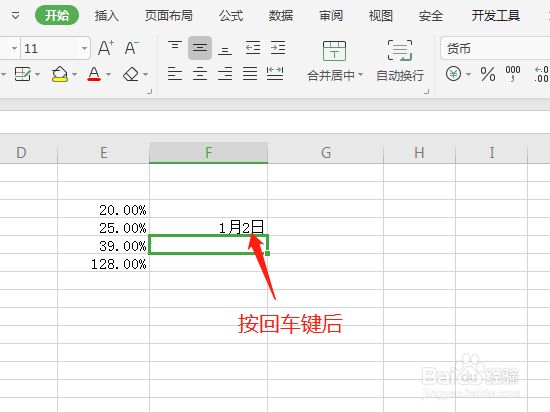Click the decrease indent icon

[x=253, y=48]
